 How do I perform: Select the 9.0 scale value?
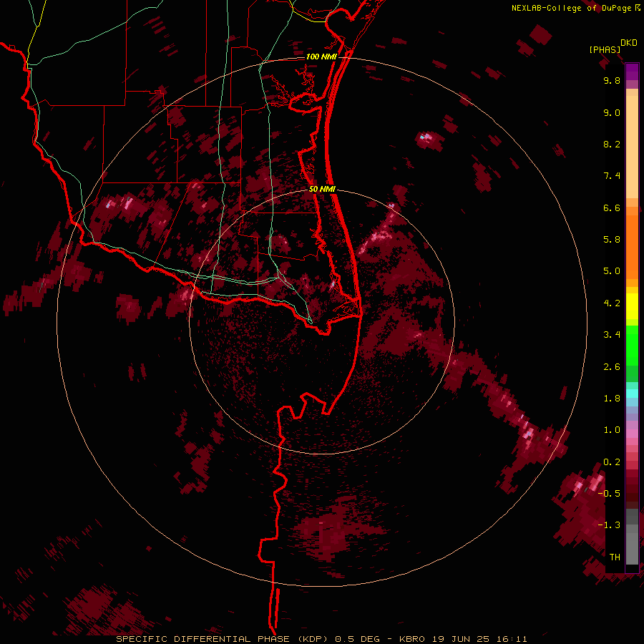[612, 112]
